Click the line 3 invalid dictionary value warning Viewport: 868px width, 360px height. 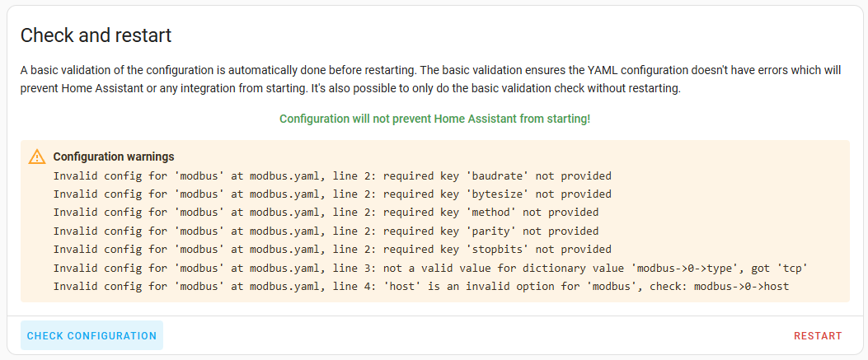430,268
